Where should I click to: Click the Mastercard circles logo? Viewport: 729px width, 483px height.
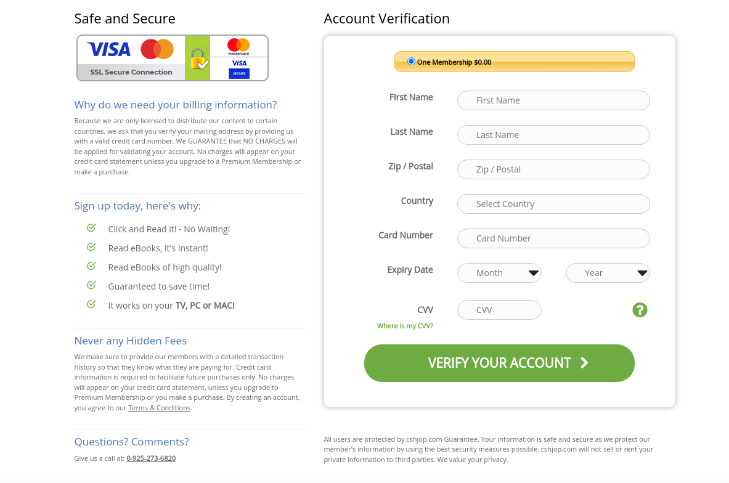click(157, 49)
